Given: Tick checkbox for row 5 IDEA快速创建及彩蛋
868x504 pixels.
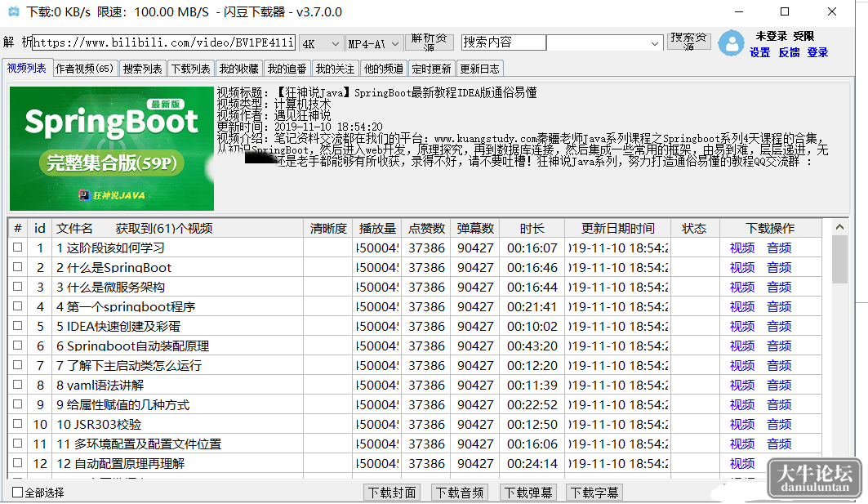Looking at the screenshot, I should 18,326.
